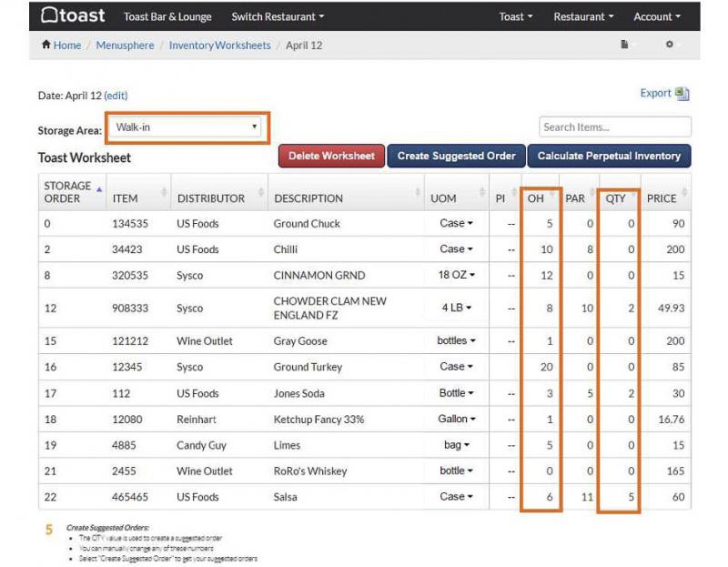728x567 pixels.
Task: Open bottles dropdown for Gray Goose
Action: point(457,340)
